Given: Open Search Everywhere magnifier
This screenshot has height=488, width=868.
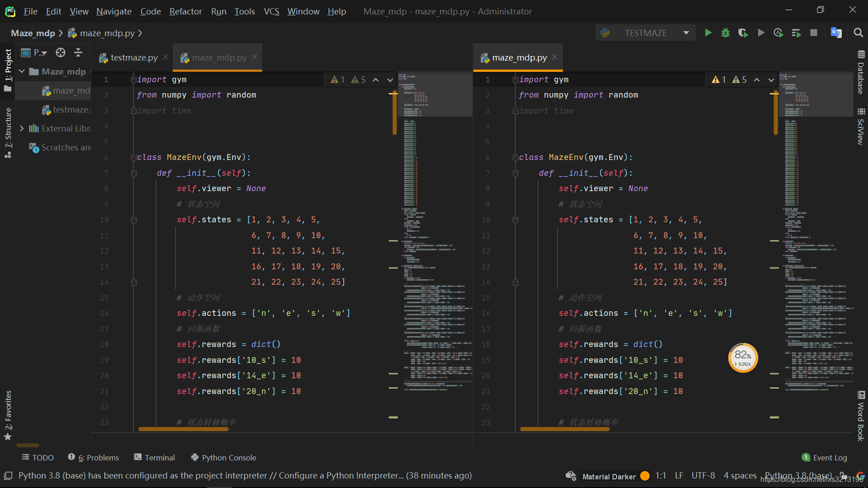Looking at the screenshot, I should 858,33.
